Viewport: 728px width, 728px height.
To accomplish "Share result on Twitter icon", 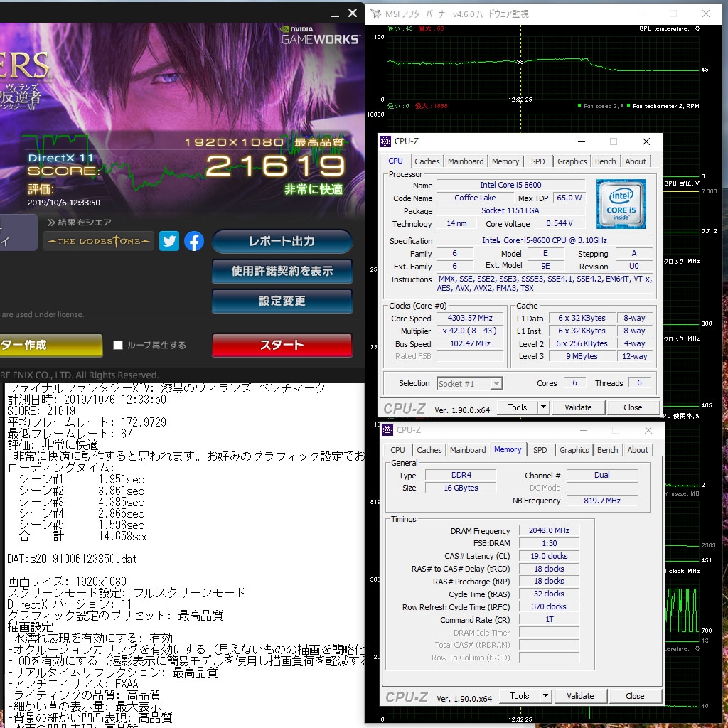I will coord(169,241).
